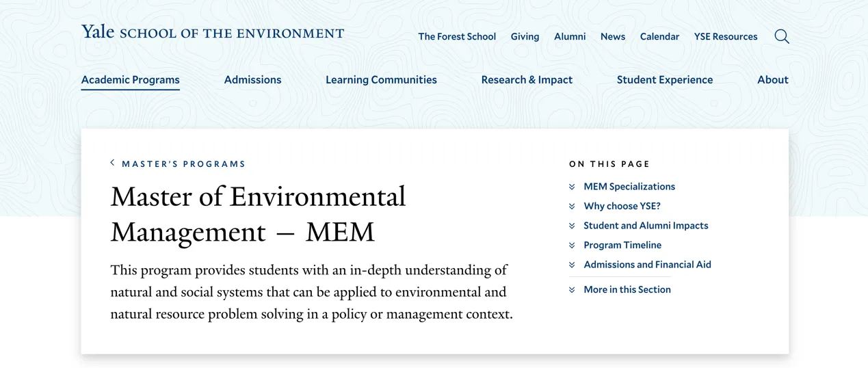Viewport: 868px width, 368px height.
Task: Open the Student Experience menu
Action: [x=664, y=80]
